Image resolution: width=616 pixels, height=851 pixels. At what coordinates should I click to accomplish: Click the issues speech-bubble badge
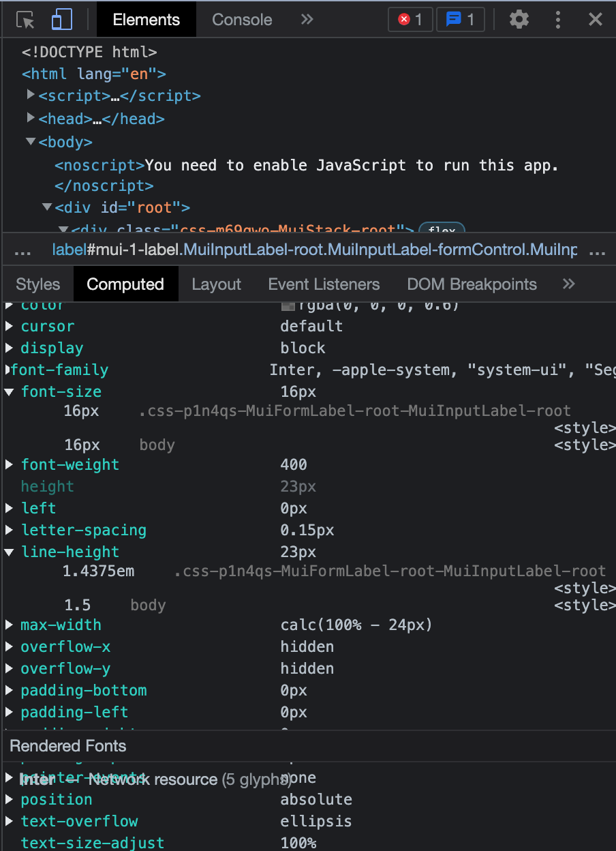(460, 19)
